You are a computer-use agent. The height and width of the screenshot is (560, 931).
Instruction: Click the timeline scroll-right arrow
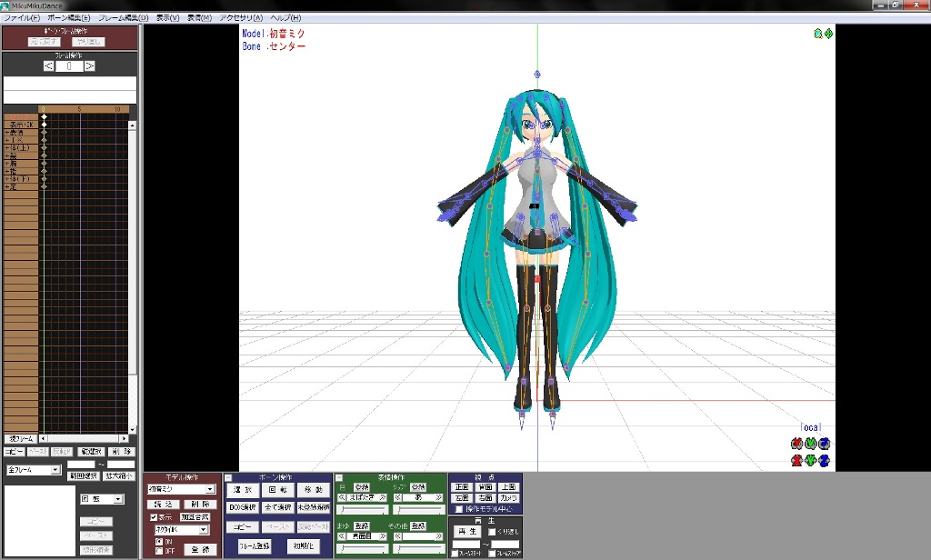(x=124, y=439)
